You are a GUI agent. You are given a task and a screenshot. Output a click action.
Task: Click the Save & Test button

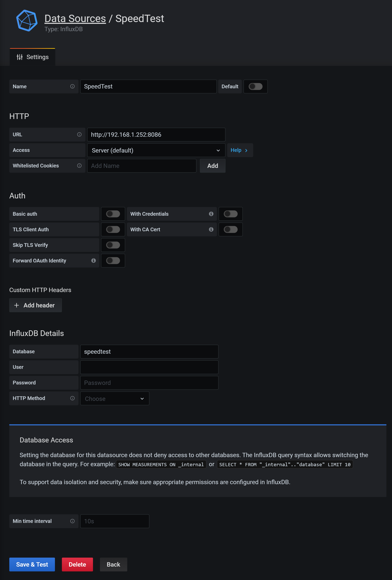point(32,564)
